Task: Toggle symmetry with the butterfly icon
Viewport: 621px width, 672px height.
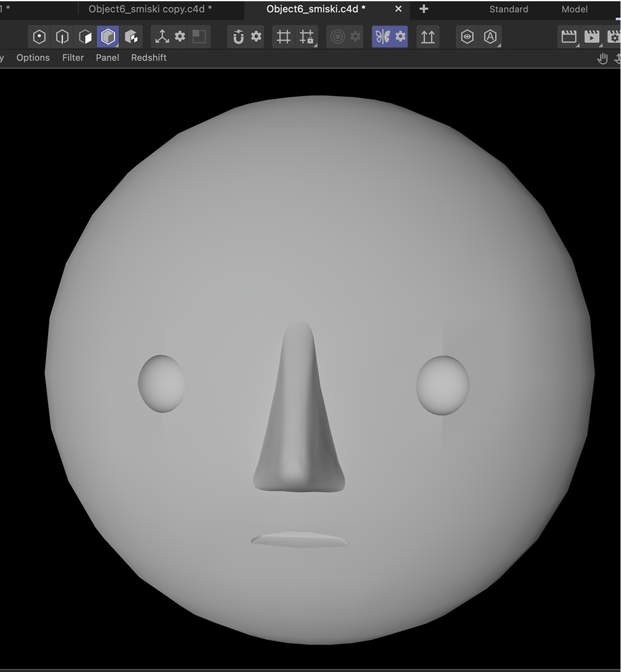Action: click(381, 36)
